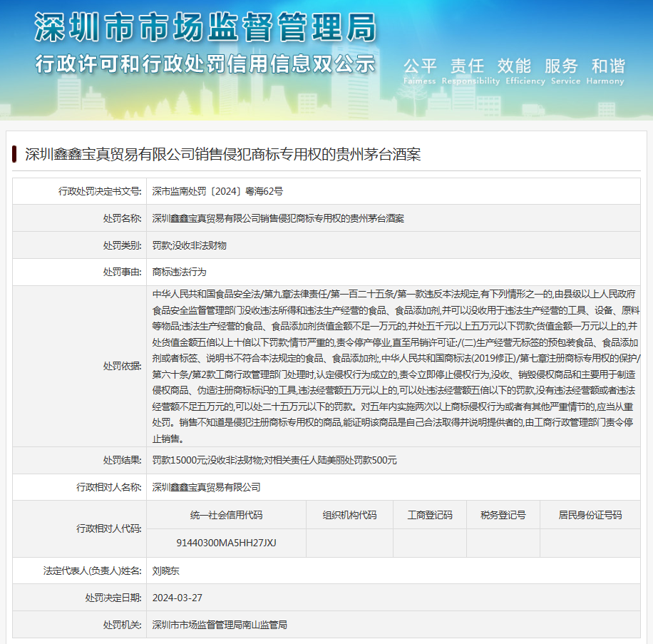Click the 深圳市市场监督管理局 banner title

[206, 27]
